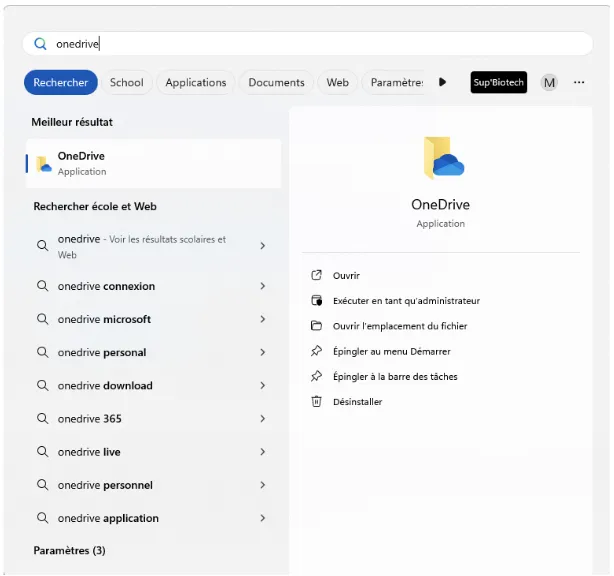614x576 pixels.
Task: Expand the onedrive live chevron
Action: 263,452
